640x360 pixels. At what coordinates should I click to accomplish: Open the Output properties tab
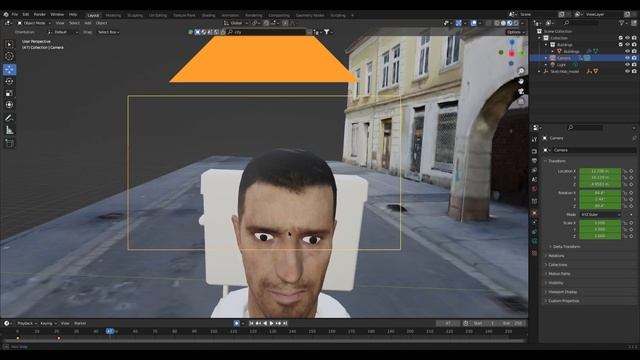(534, 161)
